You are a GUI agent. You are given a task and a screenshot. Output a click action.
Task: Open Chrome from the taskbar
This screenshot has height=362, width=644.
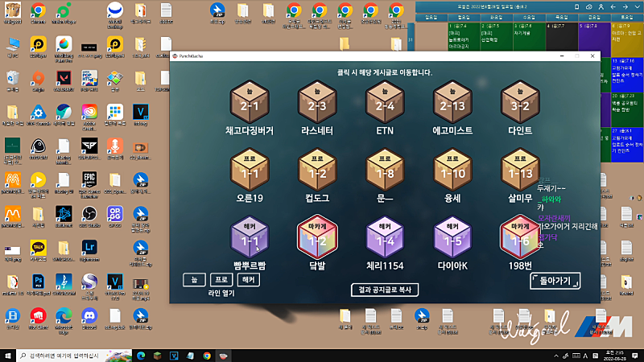click(x=207, y=356)
